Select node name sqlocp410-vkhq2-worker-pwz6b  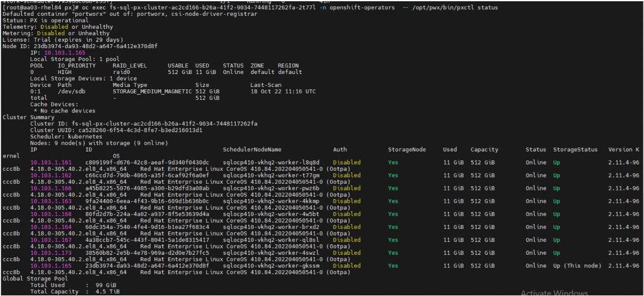point(271,188)
